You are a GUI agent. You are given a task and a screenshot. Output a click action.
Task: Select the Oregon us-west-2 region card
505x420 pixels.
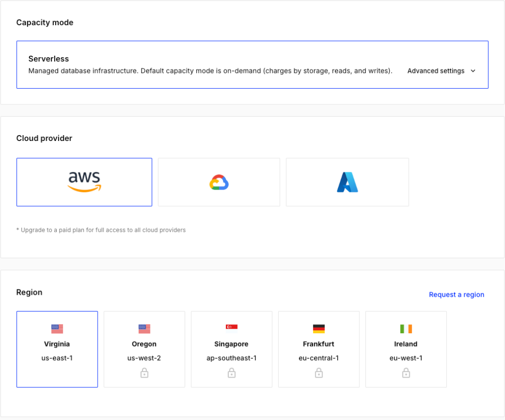pos(144,349)
